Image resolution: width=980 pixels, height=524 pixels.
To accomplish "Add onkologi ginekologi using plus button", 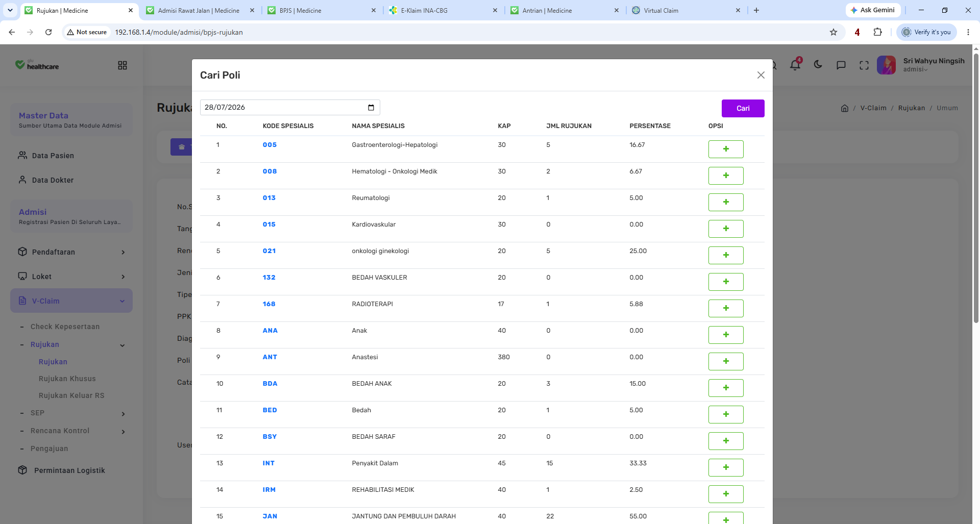I will [726, 255].
